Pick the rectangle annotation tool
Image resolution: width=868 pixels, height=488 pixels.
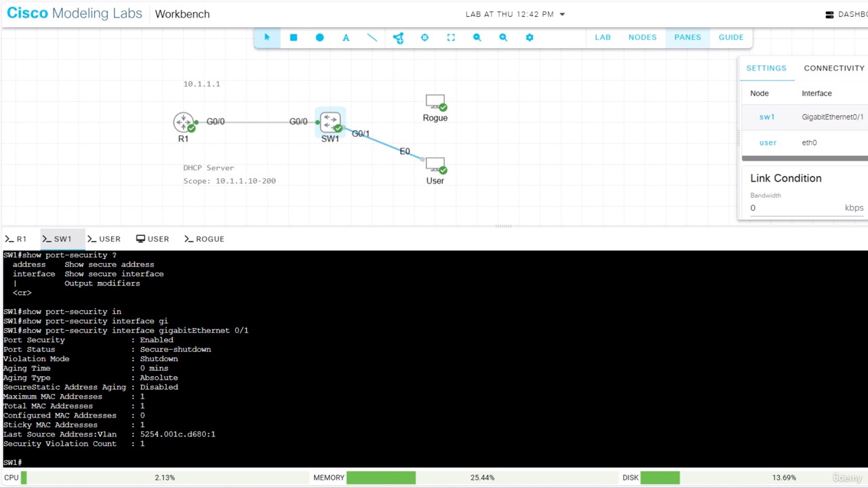(294, 37)
